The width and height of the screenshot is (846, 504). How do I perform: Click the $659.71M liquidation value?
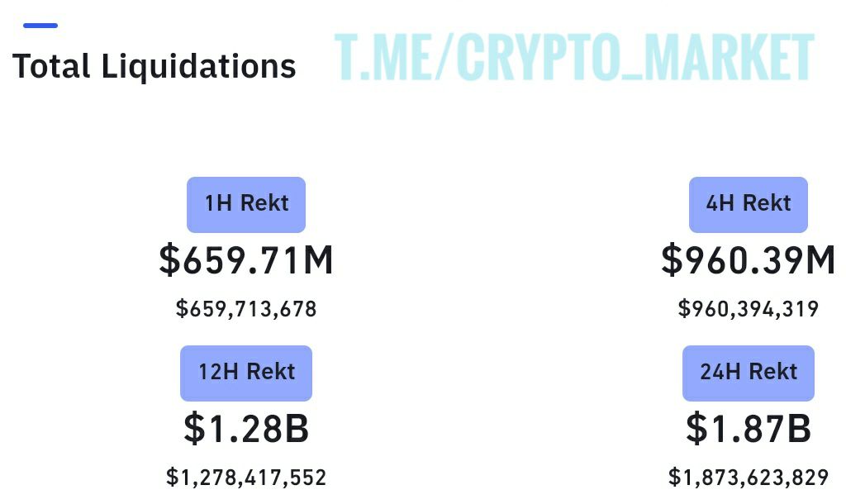click(246, 260)
